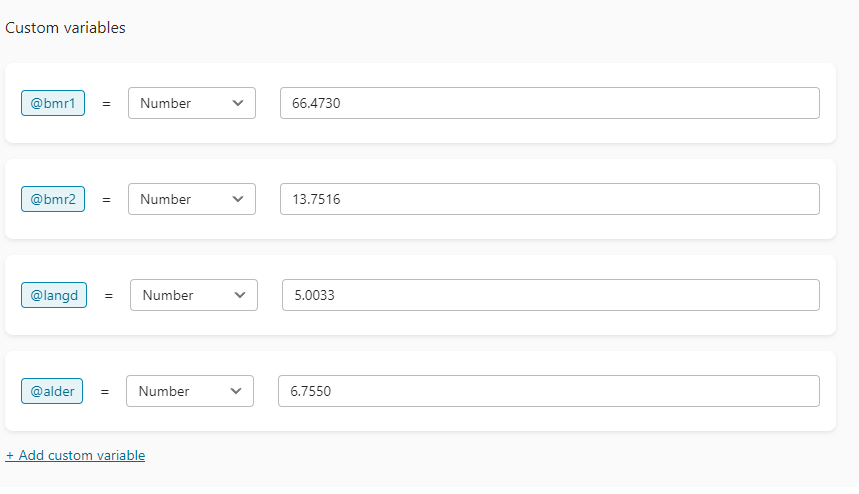This screenshot has width=859, height=494.
Task: Click the chevron arrow in @alder's type selector
Action: (236, 391)
